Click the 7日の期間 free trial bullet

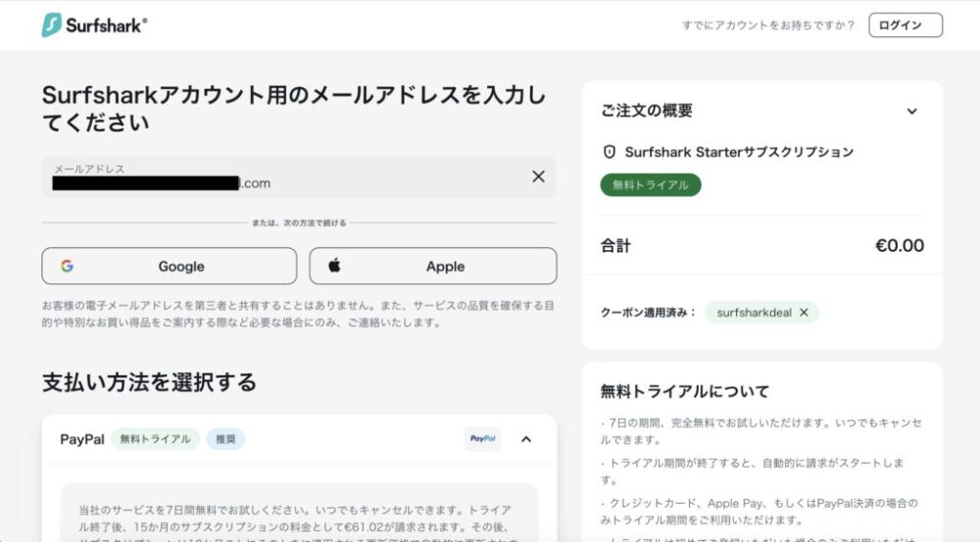(760, 431)
